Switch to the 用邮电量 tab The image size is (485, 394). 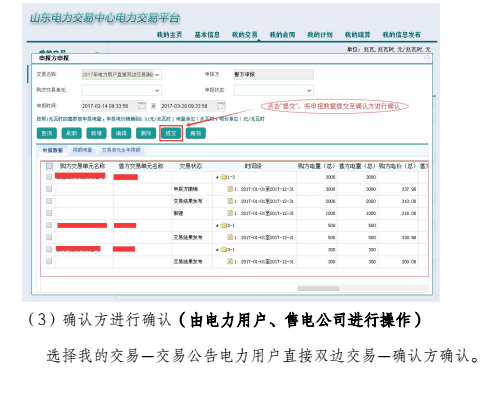click(83, 150)
